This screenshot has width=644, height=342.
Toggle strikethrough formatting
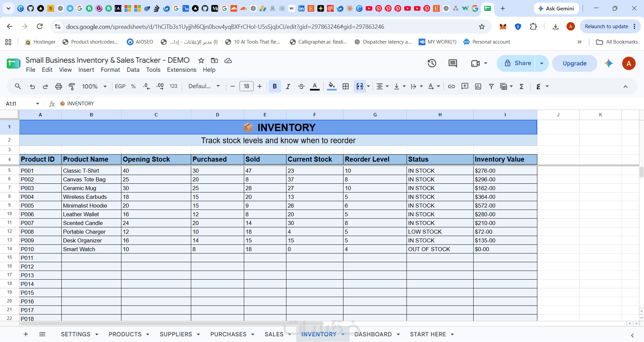coord(301,87)
